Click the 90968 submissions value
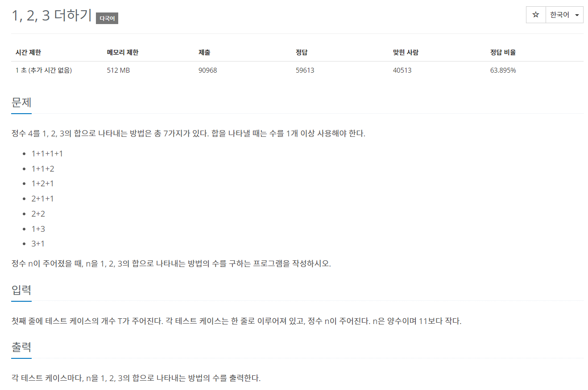 [207, 70]
